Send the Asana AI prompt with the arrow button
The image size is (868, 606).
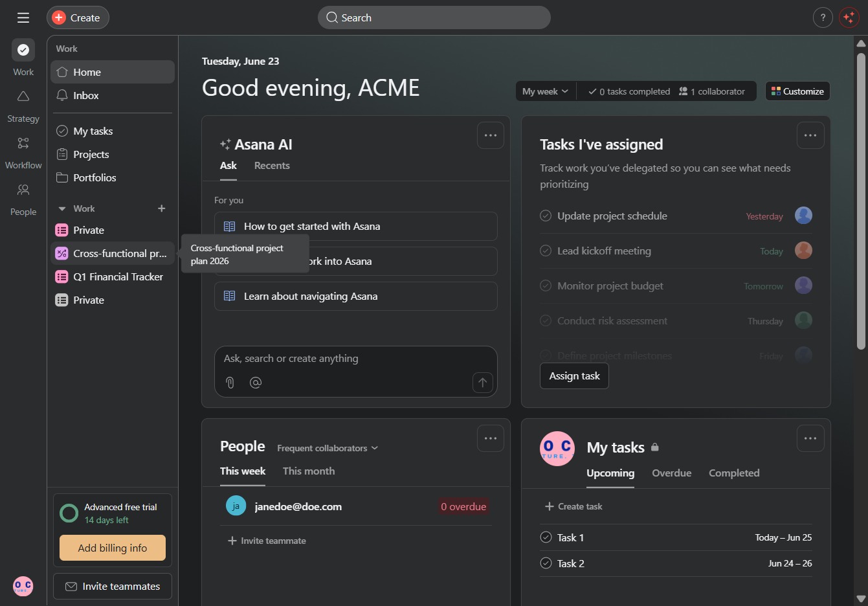coord(483,383)
